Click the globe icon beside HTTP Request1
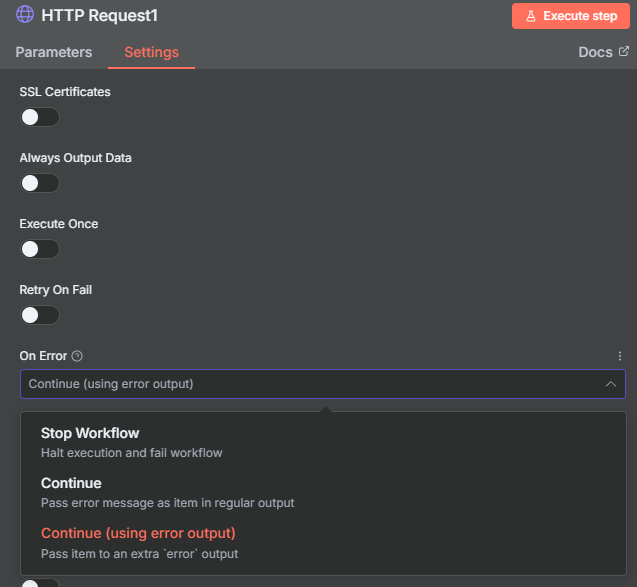This screenshot has width=637, height=587. (x=25, y=16)
